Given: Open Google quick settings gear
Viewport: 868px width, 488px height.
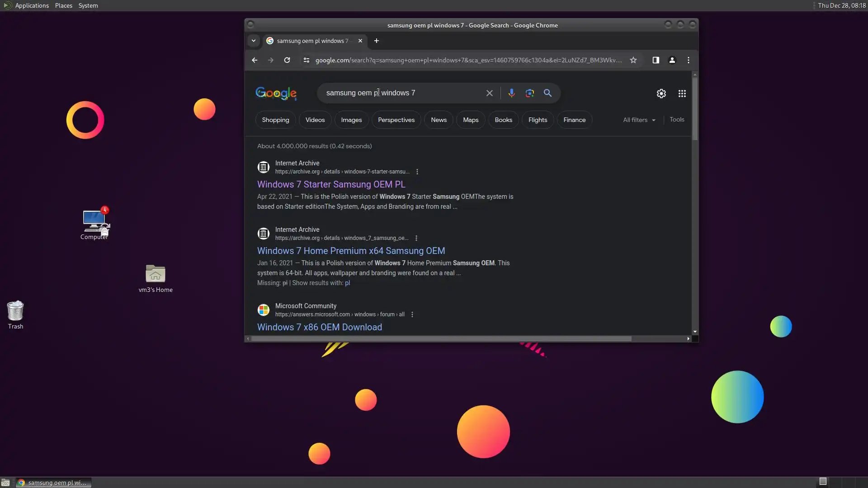Looking at the screenshot, I should tap(661, 94).
